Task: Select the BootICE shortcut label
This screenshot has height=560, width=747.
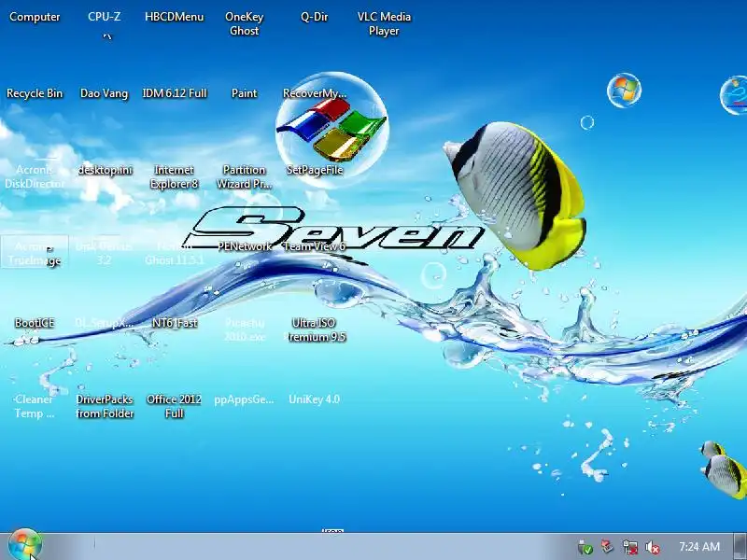Action: click(35, 323)
